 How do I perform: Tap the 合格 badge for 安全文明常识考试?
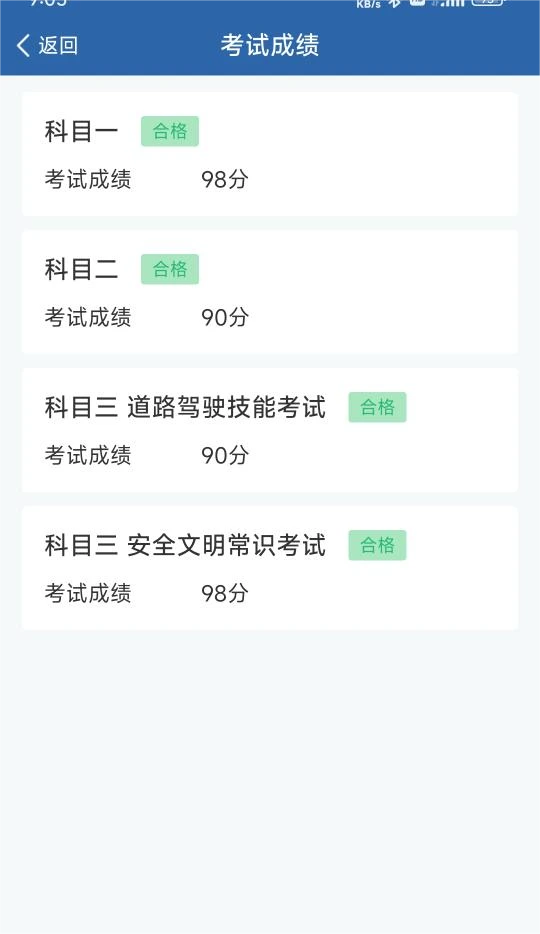pos(377,545)
